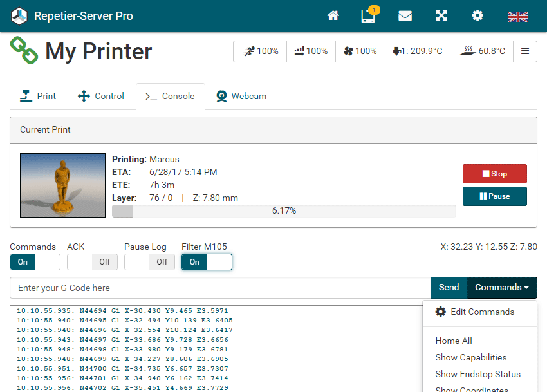Image resolution: width=547 pixels, height=392 pixels.
Task: Open the fan speed 100% control
Action: click(x=360, y=51)
